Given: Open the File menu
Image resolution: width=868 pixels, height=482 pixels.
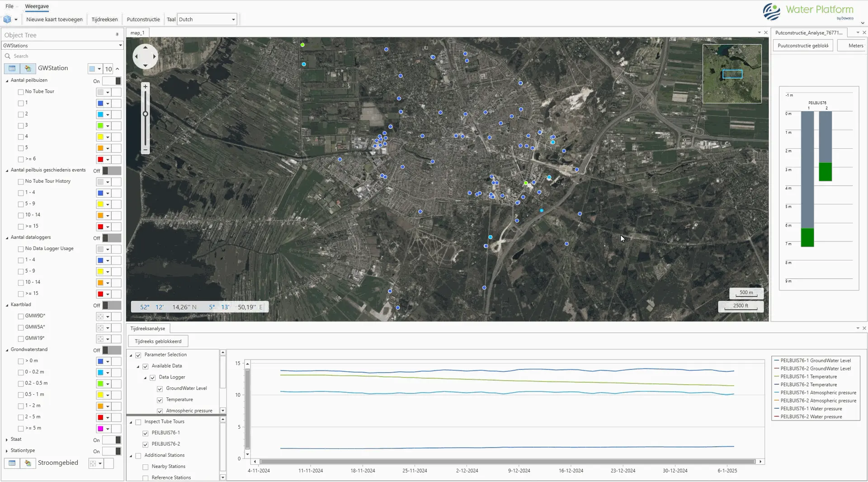Looking at the screenshot, I should click(x=9, y=6).
